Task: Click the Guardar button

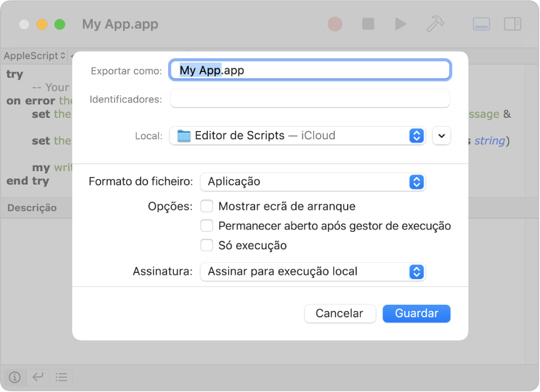Action: (x=416, y=313)
